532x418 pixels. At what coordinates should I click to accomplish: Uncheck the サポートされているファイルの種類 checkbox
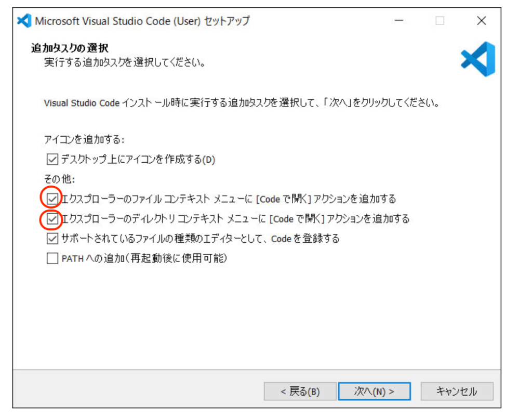pyautogui.click(x=52, y=239)
